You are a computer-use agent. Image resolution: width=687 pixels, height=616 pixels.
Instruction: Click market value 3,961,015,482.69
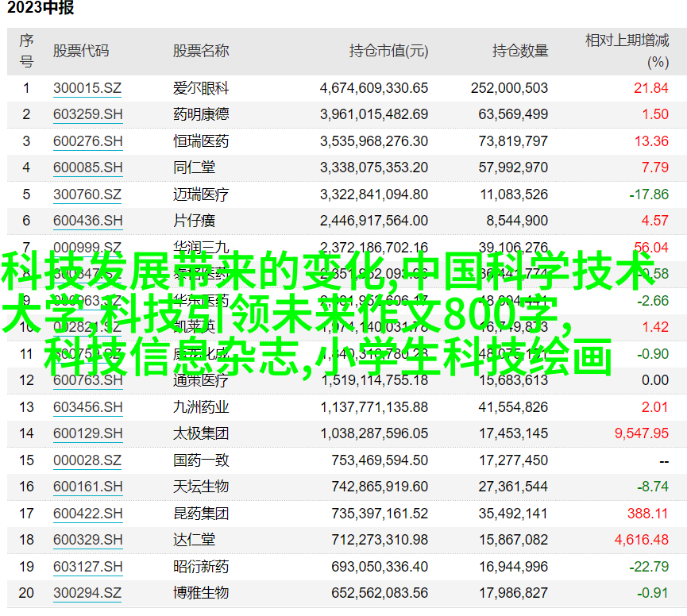(x=374, y=115)
